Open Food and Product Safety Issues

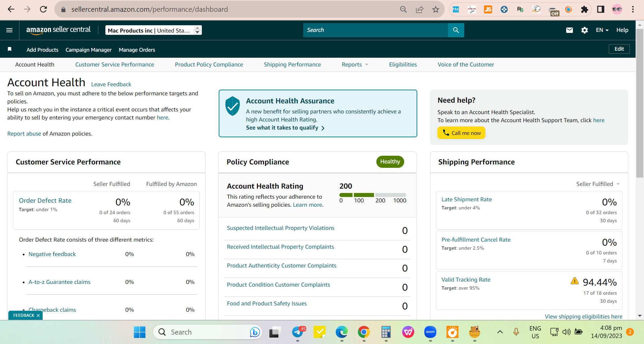(x=267, y=303)
